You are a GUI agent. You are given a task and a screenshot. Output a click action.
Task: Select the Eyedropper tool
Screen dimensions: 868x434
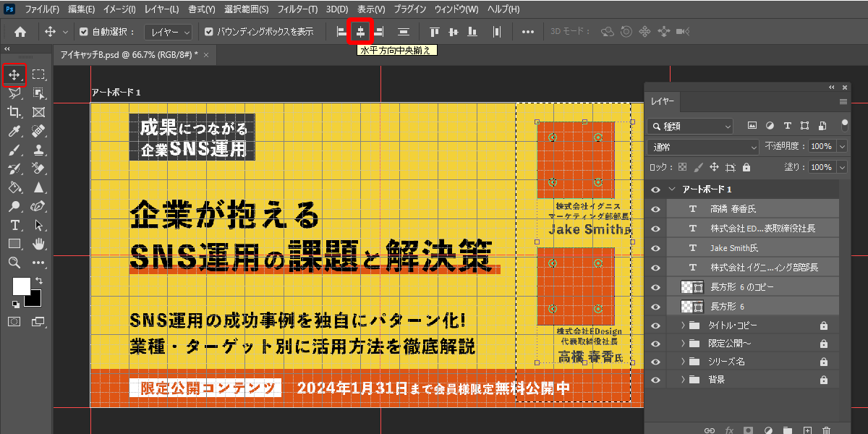click(x=14, y=131)
